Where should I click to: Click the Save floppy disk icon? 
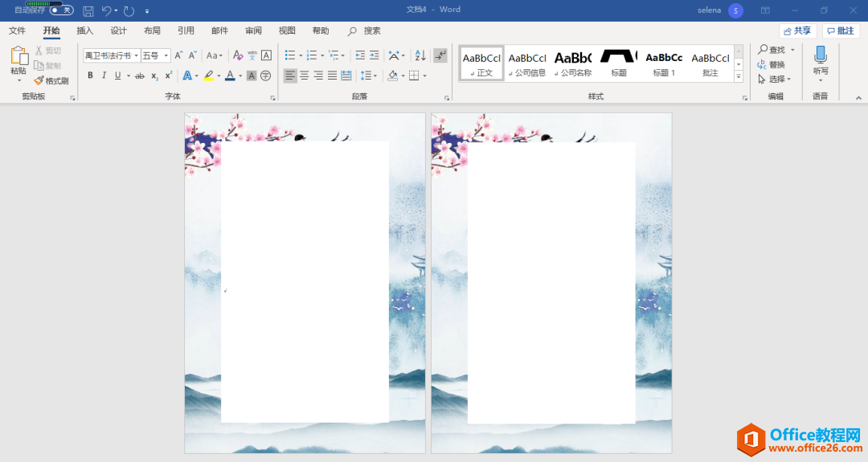click(88, 10)
